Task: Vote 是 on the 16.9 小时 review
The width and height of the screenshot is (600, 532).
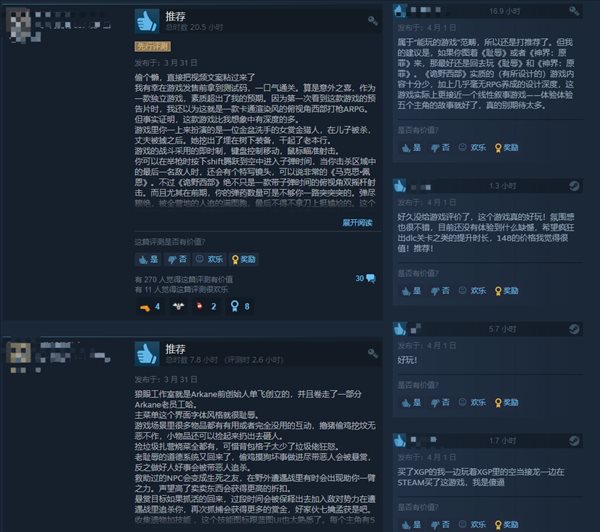Action: [x=411, y=148]
